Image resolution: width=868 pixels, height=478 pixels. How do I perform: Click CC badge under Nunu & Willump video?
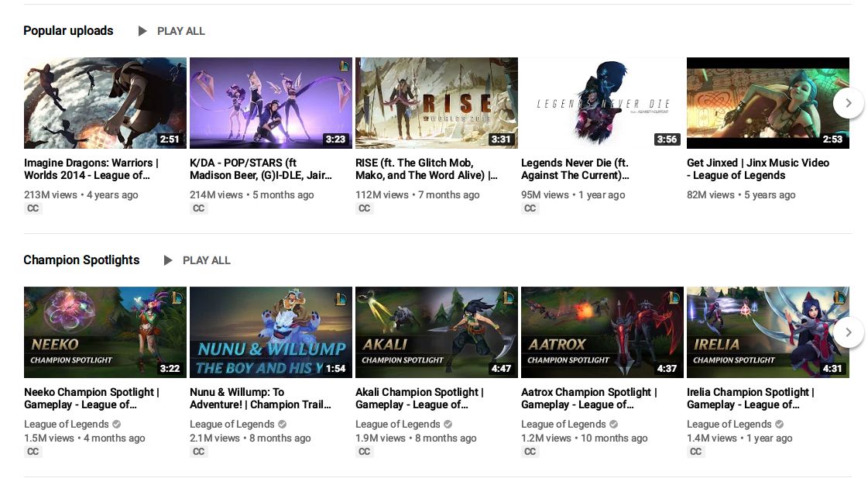(199, 452)
